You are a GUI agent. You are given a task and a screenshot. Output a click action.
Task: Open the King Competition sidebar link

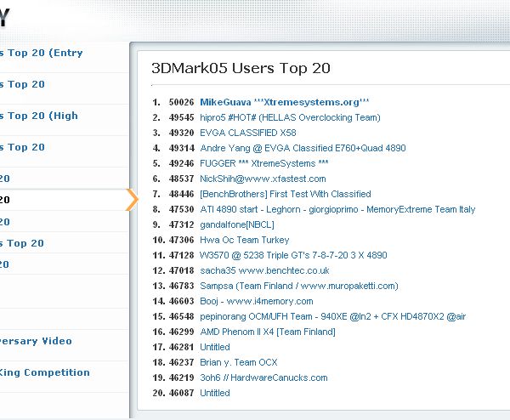(45, 372)
